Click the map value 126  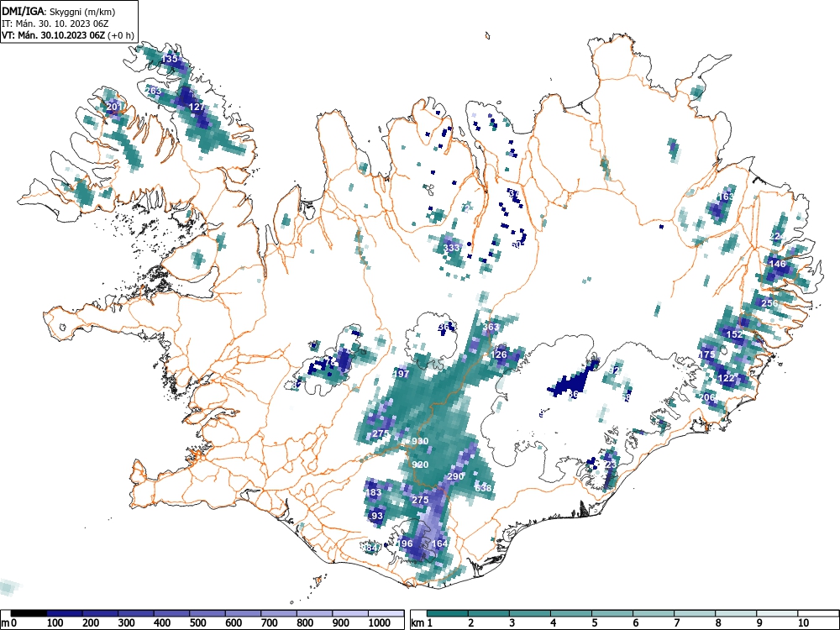click(x=499, y=354)
